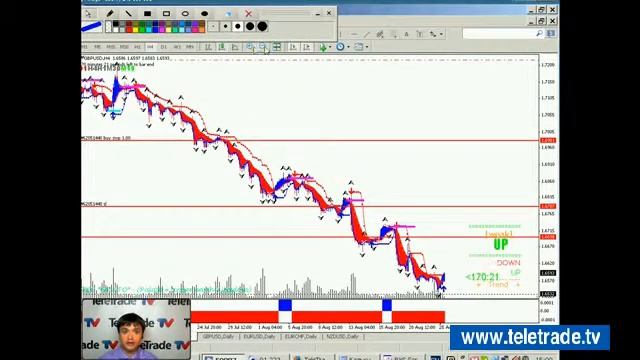Viewport: 640px width, 360px height.
Task: Pick the smallest brush size dot
Action: (x=213, y=27)
